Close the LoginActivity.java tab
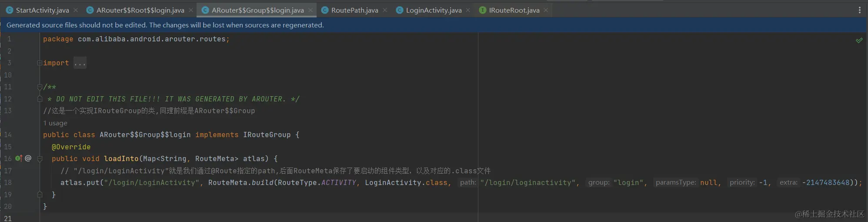The image size is (868, 222). (x=468, y=10)
